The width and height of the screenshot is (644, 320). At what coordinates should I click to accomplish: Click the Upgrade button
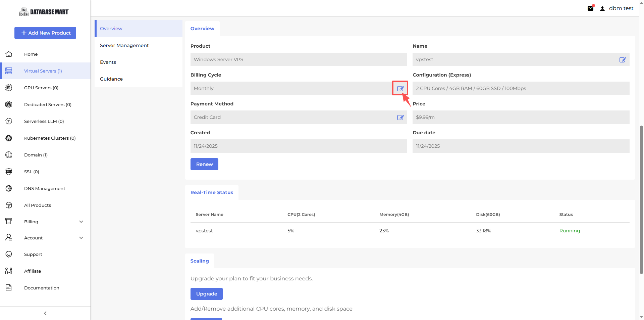click(207, 294)
